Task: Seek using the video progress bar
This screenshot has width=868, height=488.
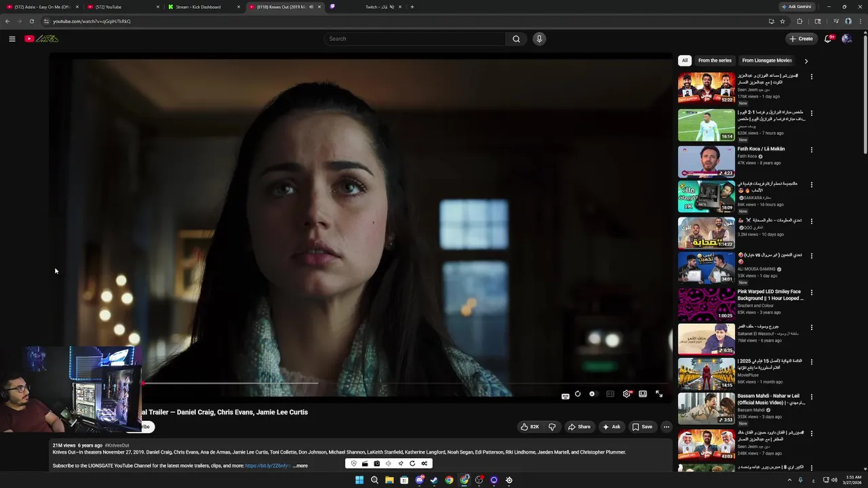Action: tap(360, 383)
